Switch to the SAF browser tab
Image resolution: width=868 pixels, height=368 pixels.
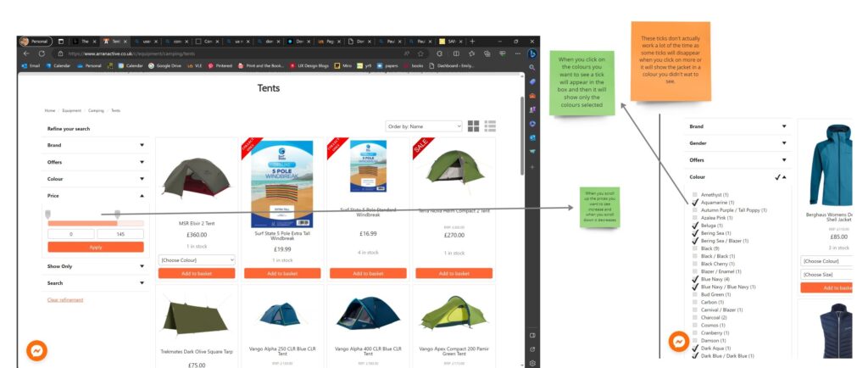pyautogui.click(x=451, y=42)
